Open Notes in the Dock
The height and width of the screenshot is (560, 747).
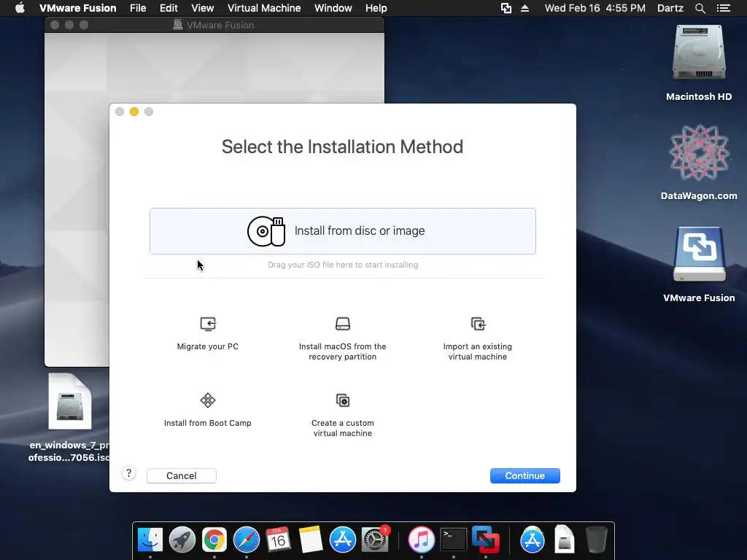click(x=311, y=540)
